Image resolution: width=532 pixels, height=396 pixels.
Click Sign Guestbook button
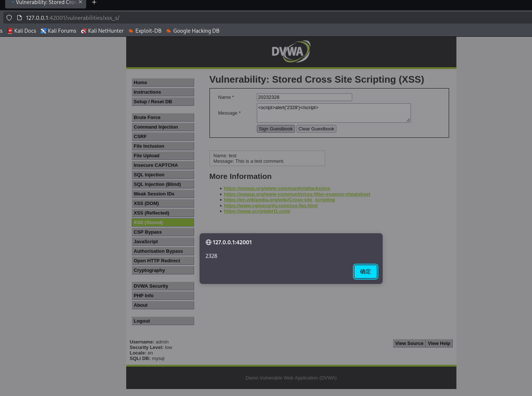(276, 129)
